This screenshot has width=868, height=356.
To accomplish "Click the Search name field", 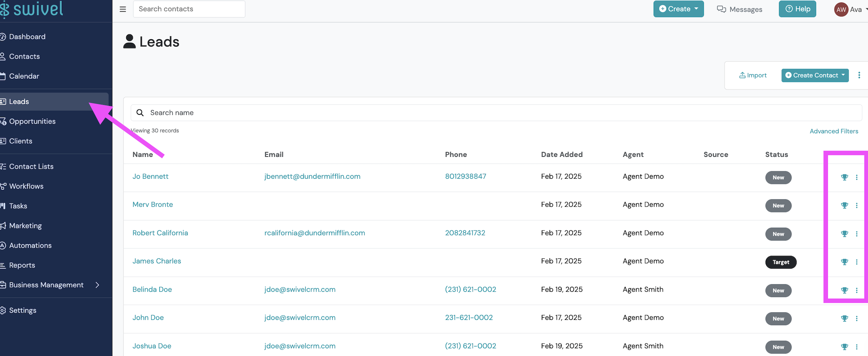I will (496, 113).
